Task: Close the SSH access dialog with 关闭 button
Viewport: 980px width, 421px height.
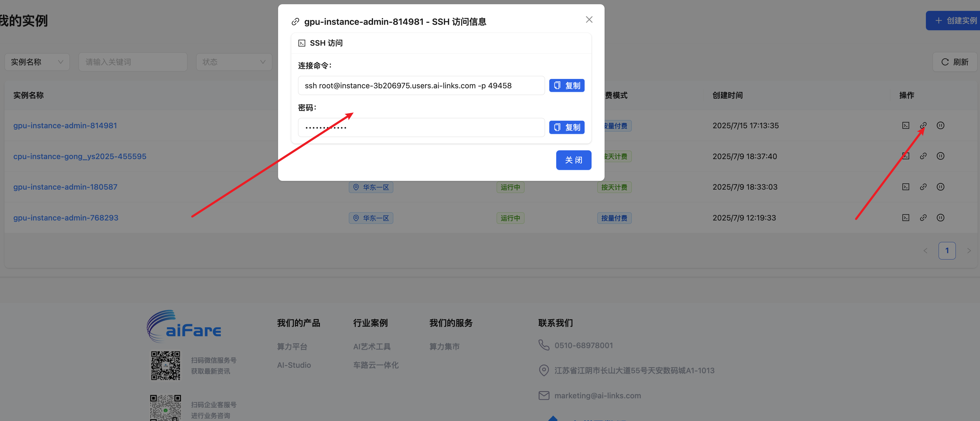Action: pyautogui.click(x=574, y=160)
